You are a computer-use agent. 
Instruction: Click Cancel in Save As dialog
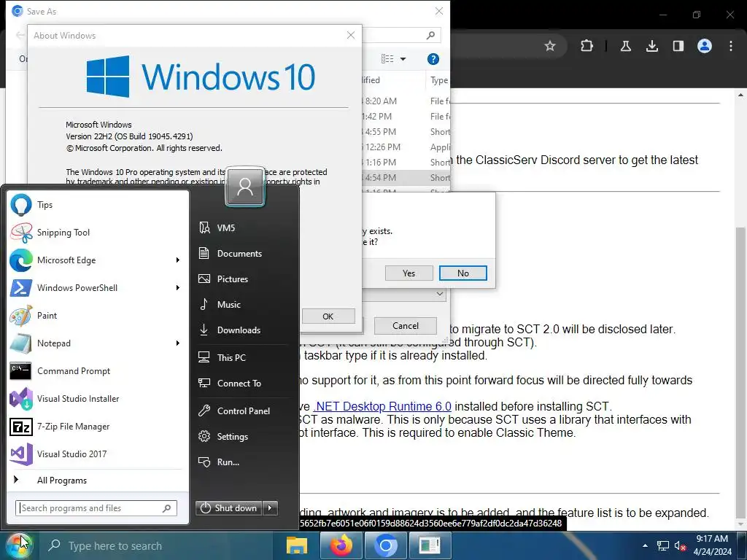pos(406,326)
